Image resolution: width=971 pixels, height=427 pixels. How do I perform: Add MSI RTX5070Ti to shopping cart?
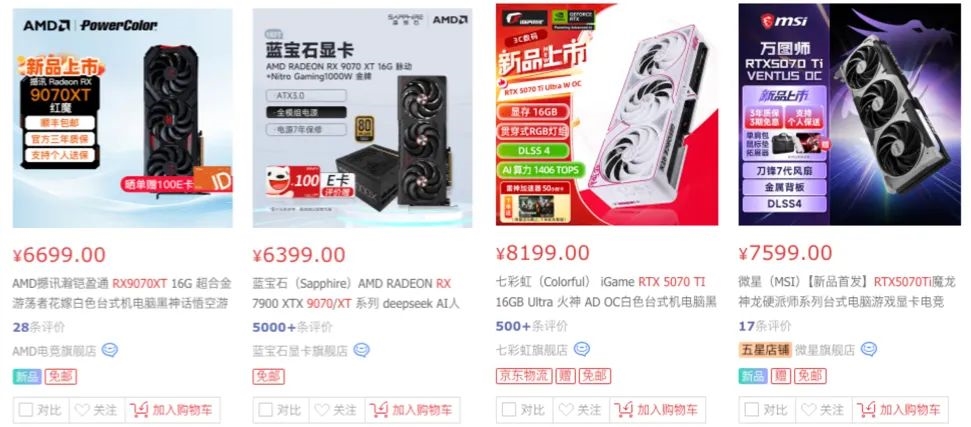tap(900, 410)
